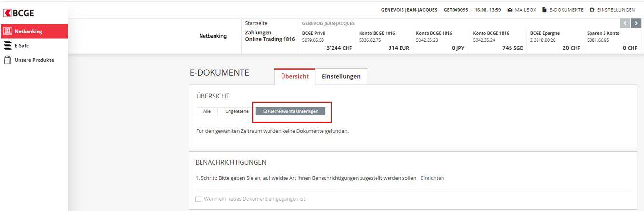The height and width of the screenshot is (211, 644).
Task: Select Konto BCGE 1816 with 914 EUR
Action: pos(384,41)
